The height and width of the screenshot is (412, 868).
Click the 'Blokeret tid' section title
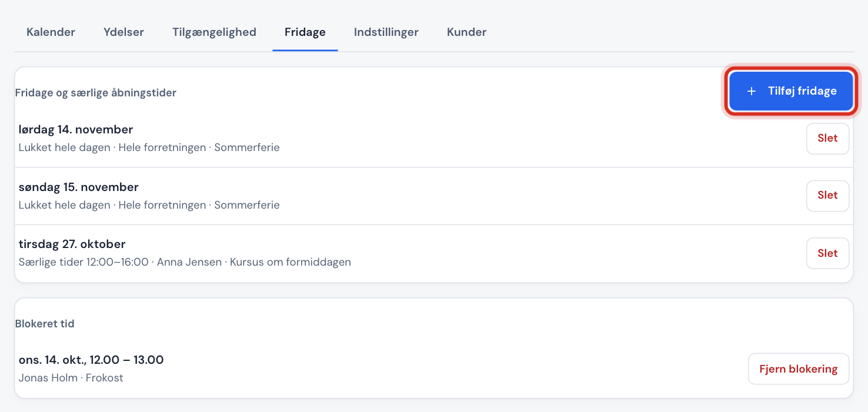pos(45,324)
